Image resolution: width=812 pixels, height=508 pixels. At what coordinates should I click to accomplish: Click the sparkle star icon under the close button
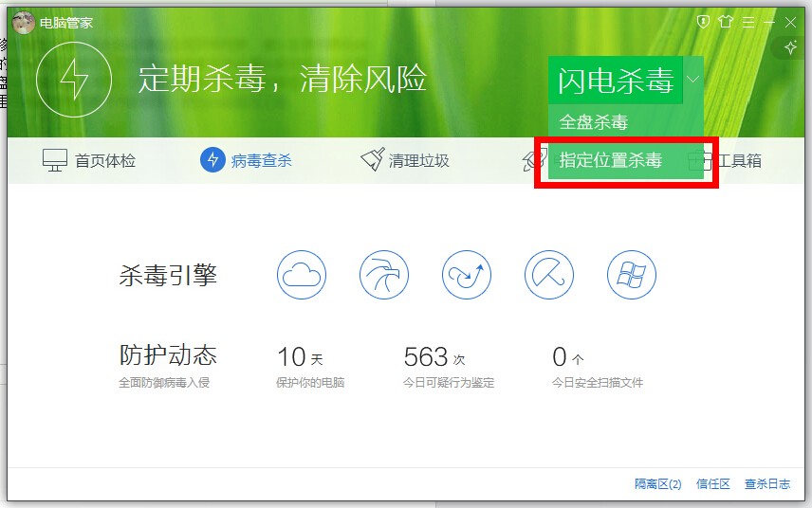[x=790, y=48]
